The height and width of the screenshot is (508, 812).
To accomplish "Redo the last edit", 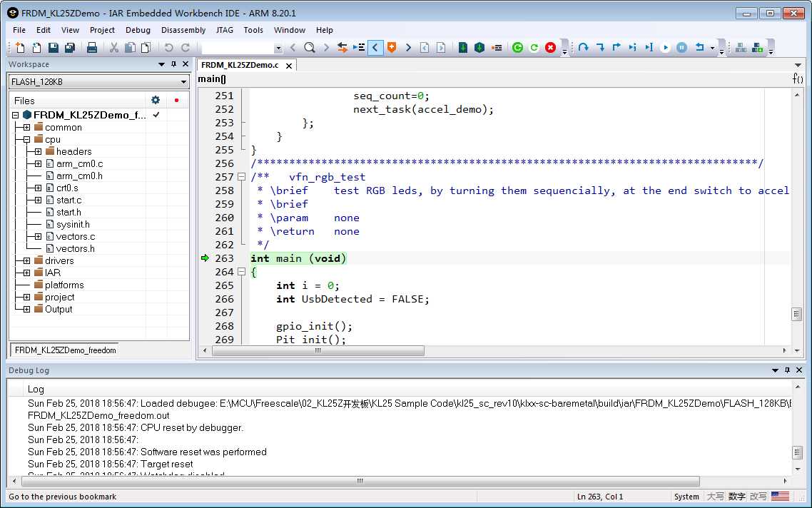I will [x=186, y=48].
